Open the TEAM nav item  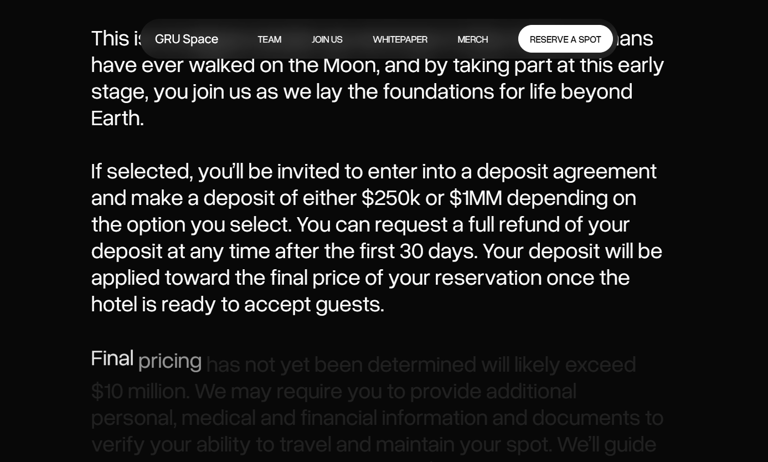click(x=269, y=39)
